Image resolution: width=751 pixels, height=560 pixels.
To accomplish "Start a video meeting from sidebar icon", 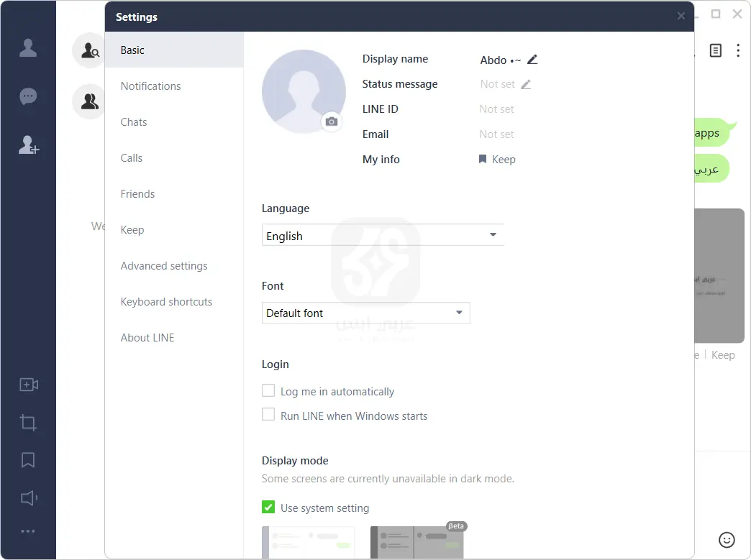I will [x=28, y=385].
